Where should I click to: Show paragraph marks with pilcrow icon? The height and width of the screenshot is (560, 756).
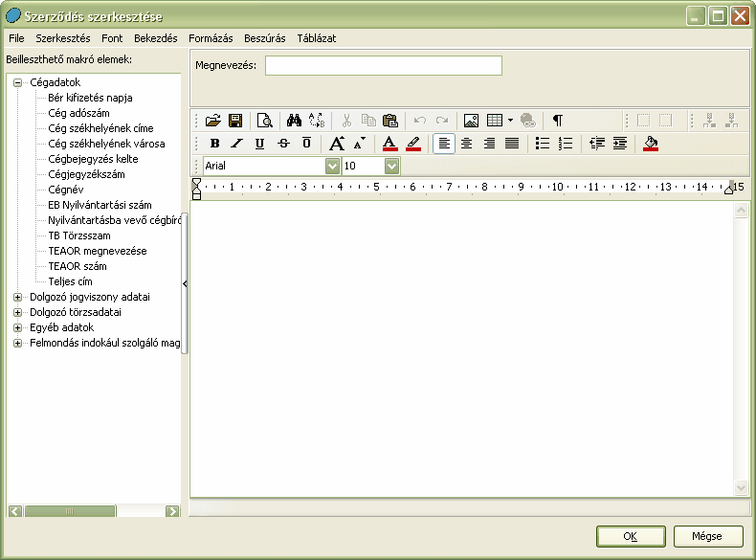point(557,120)
